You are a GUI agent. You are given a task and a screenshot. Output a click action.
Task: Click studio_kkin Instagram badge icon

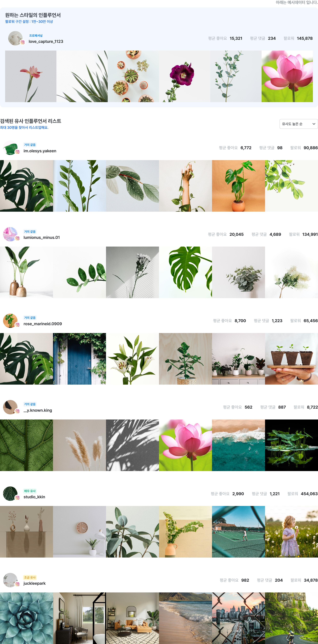coord(17,498)
